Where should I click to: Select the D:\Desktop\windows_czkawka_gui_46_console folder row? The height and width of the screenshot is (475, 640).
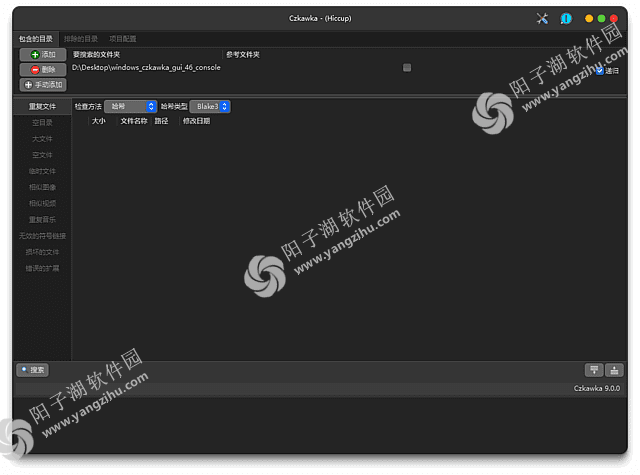(331, 68)
